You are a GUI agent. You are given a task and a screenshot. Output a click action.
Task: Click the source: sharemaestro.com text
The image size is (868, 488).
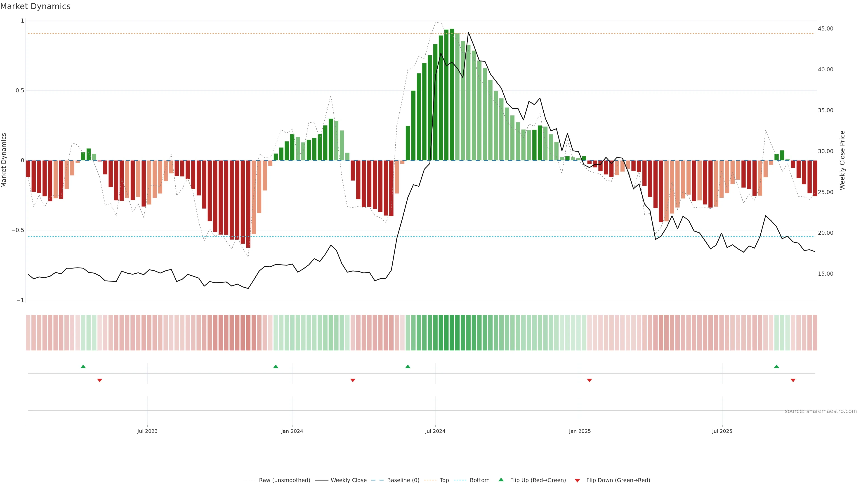pos(821,411)
